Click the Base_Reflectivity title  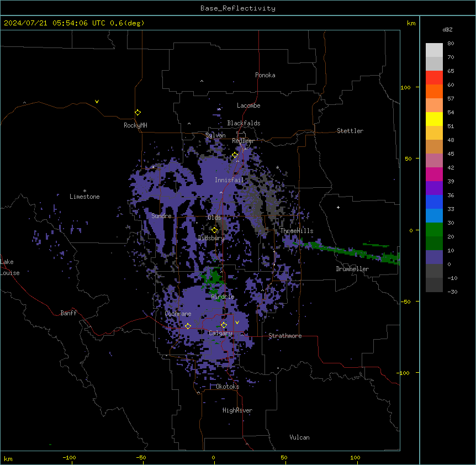pos(238,8)
